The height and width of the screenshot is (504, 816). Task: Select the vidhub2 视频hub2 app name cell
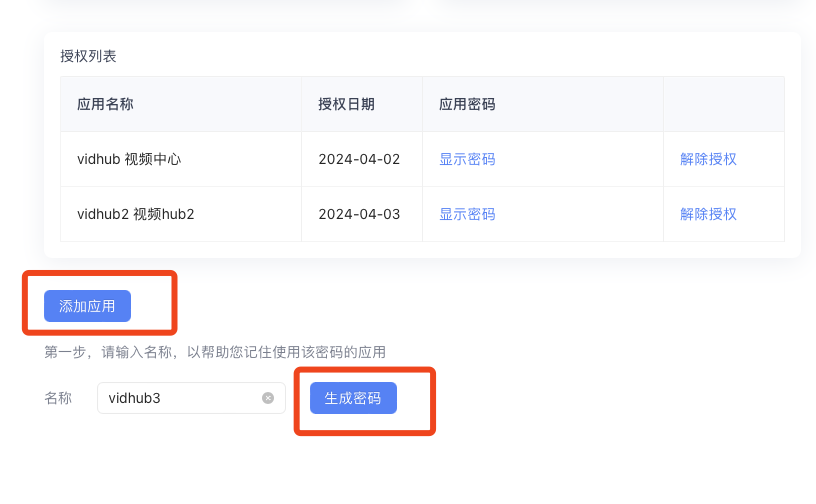point(135,214)
